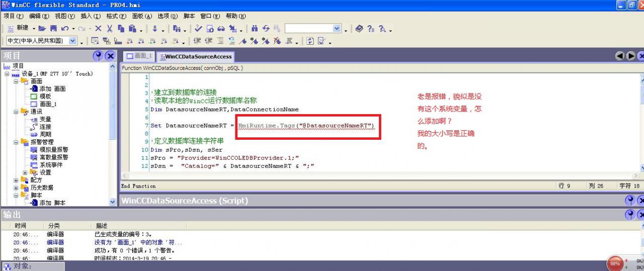Click the script syntax check icon
The width and height of the screenshot is (644, 271).
(322, 41)
